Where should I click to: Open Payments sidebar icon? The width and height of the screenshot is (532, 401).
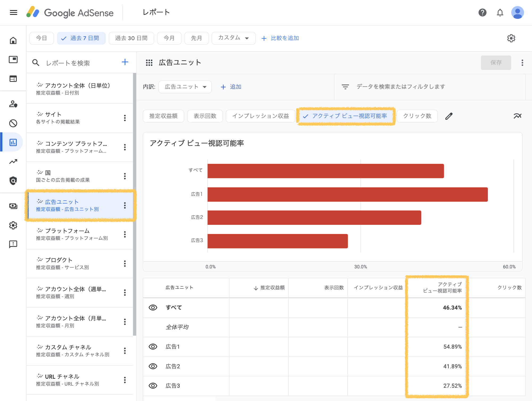pyautogui.click(x=13, y=206)
